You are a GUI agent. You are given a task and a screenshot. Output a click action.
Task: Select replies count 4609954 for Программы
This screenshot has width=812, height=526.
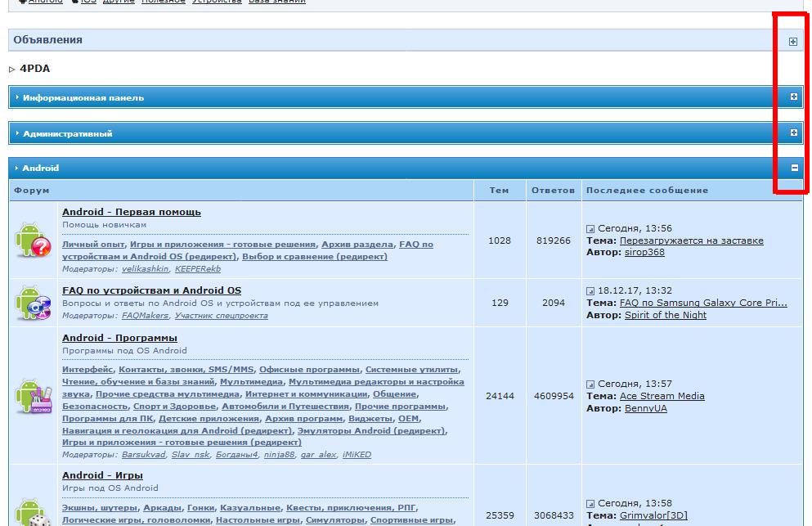click(x=554, y=396)
